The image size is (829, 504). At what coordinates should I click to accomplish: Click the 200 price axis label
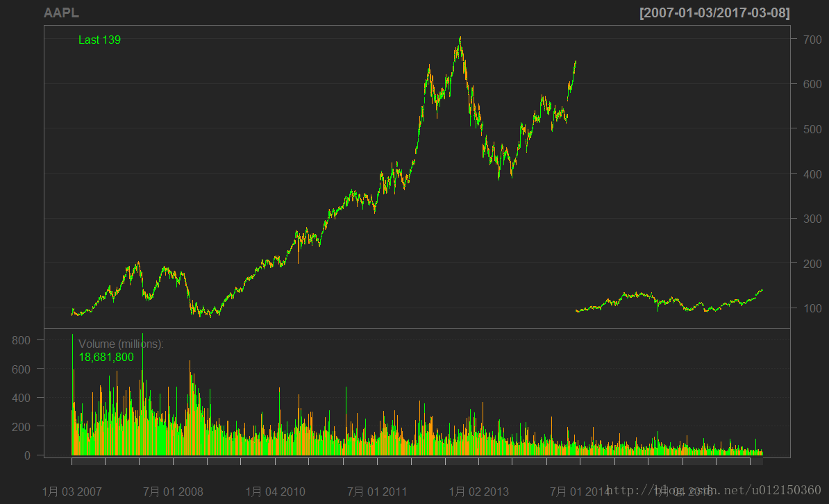pos(812,263)
